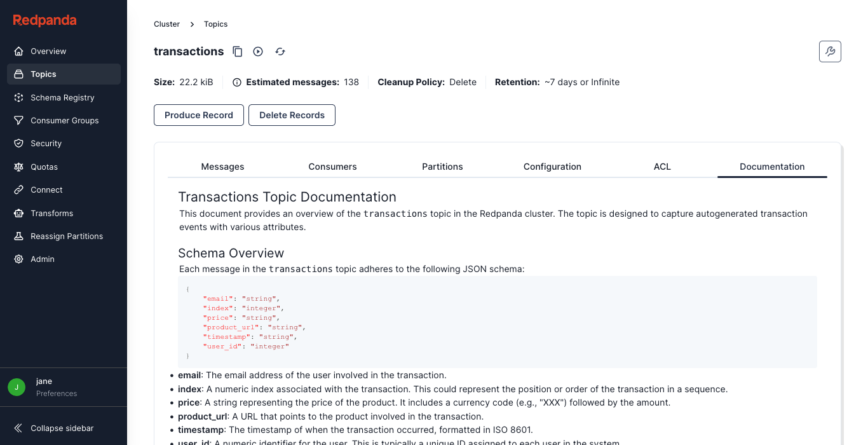Click the Consumer Groups funnel icon
The width and height of the screenshot is (868, 445).
[x=18, y=120]
